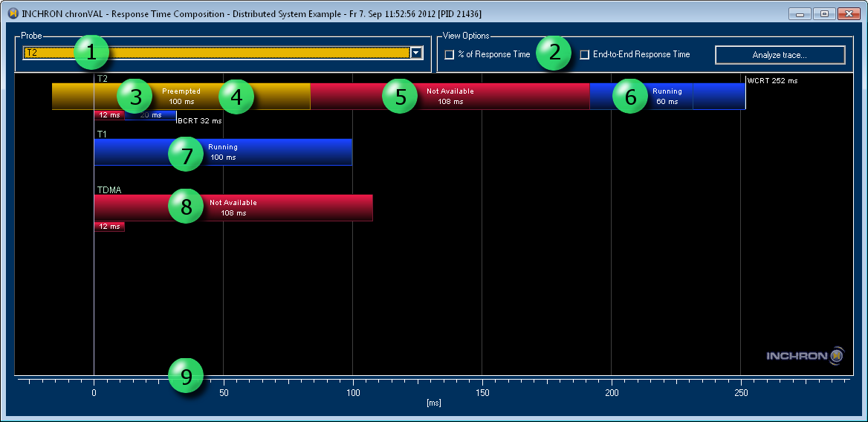Select T1 Running 100 ms bar
This screenshot has height=422, width=868.
tap(223, 152)
